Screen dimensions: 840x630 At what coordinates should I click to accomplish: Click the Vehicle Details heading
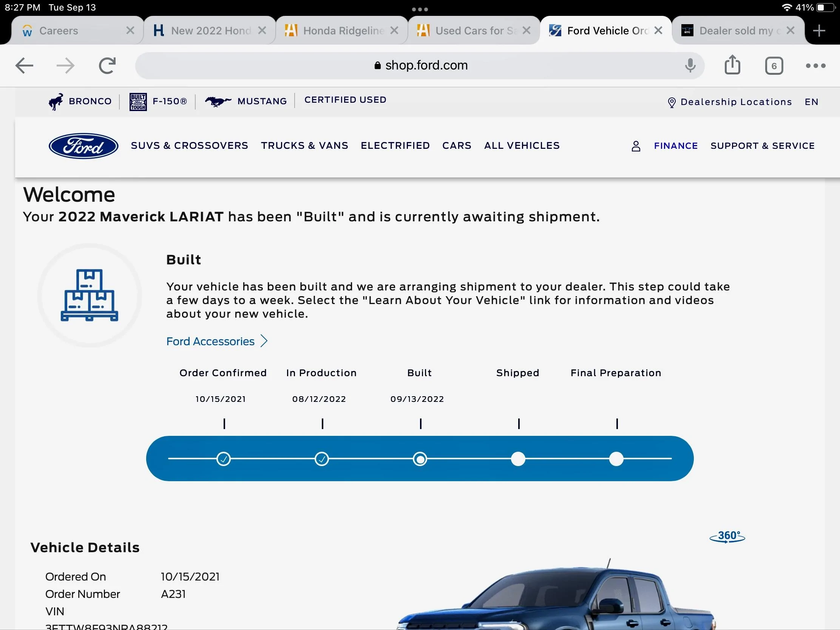85,548
